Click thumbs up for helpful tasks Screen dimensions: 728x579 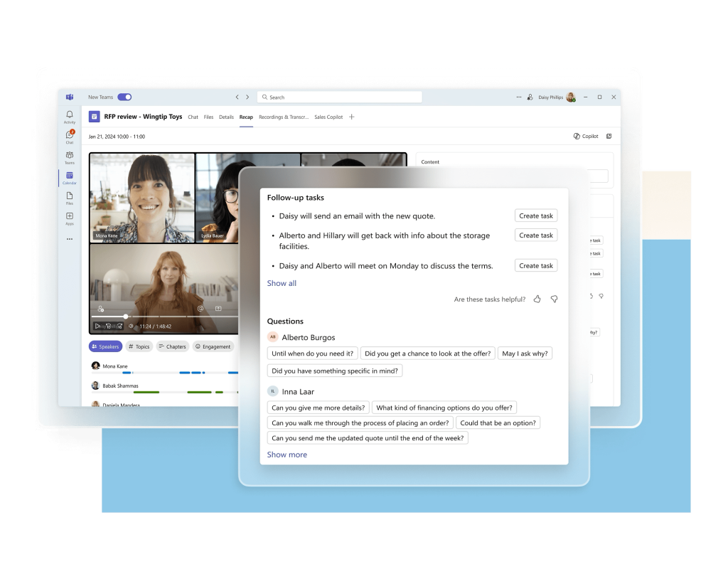tap(537, 299)
